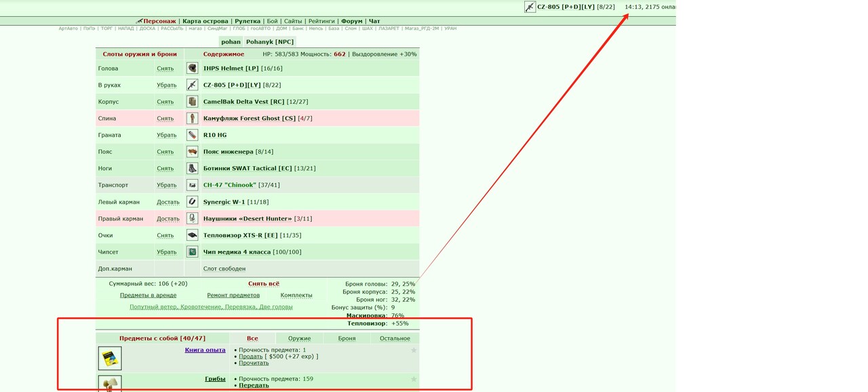Click the small gun icon before Персонаж
The width and height of the screenshot is (868, 392).
pos(139,21)
